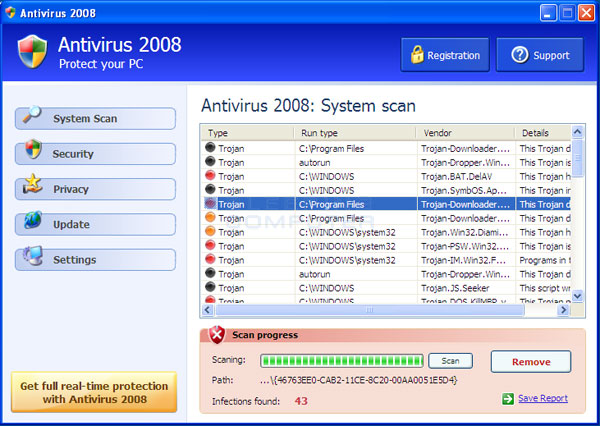Click the padlock icon on Registration button

417,54
